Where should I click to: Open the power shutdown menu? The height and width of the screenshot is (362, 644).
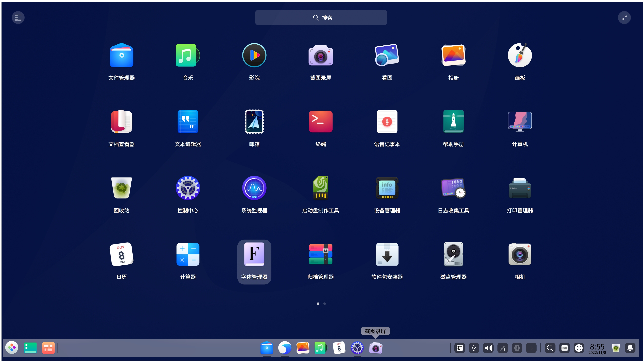click(579, 348)
